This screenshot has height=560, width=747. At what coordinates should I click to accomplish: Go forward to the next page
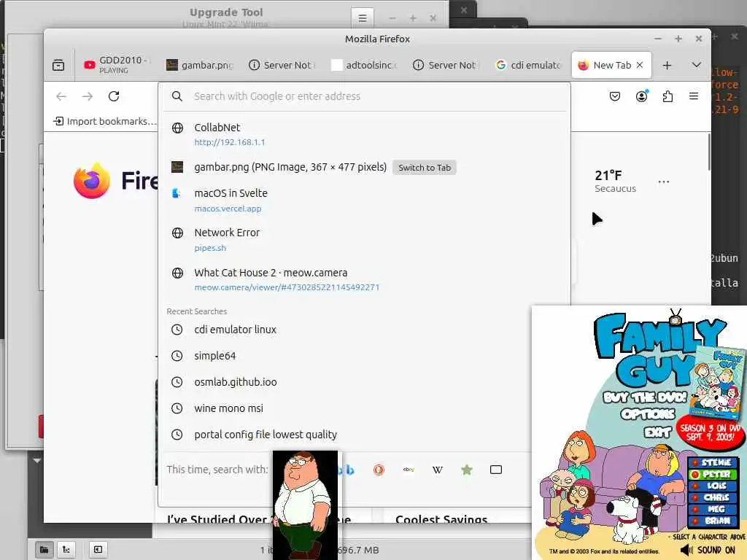(x=88, y=96)
